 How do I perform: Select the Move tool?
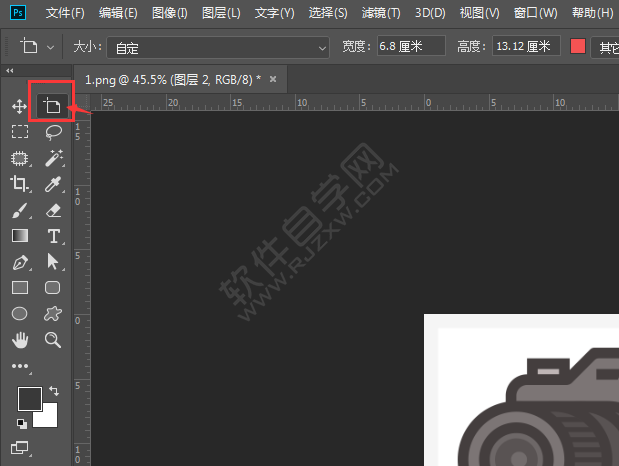tap(19, 106)
